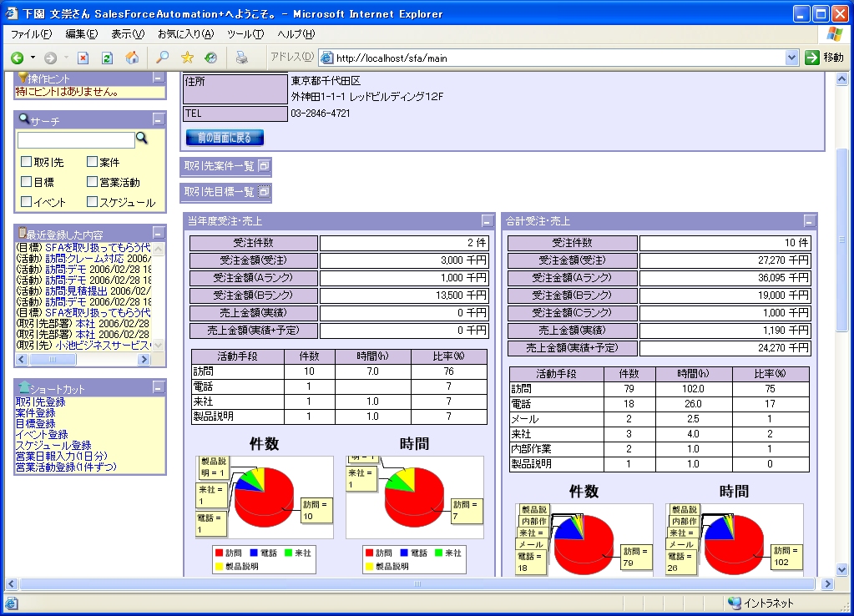This screenshot has height=616, width=854.
Task: Collapse the 合計受注・売上 panel
Action: pyautogui.click(x=810, y=220)
